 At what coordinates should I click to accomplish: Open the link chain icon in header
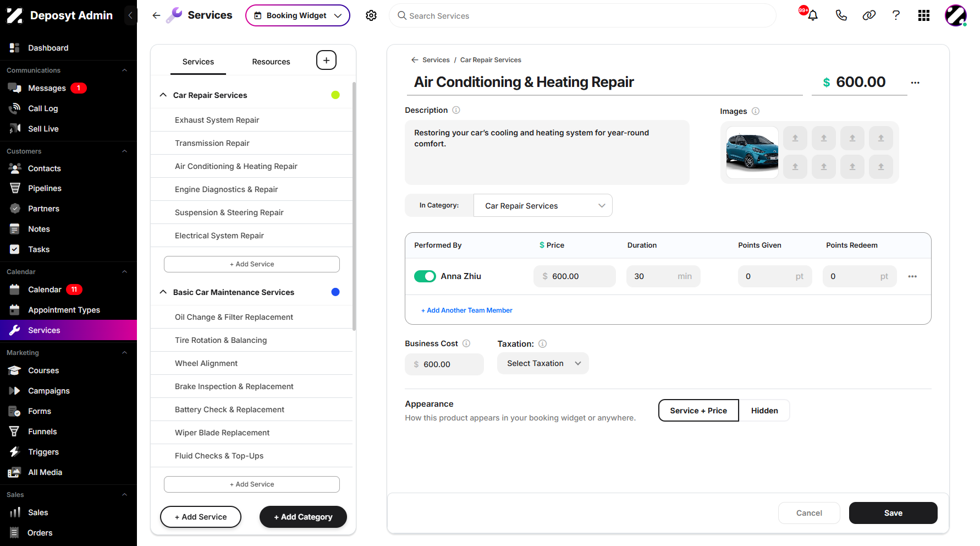(x=869, y=15)
